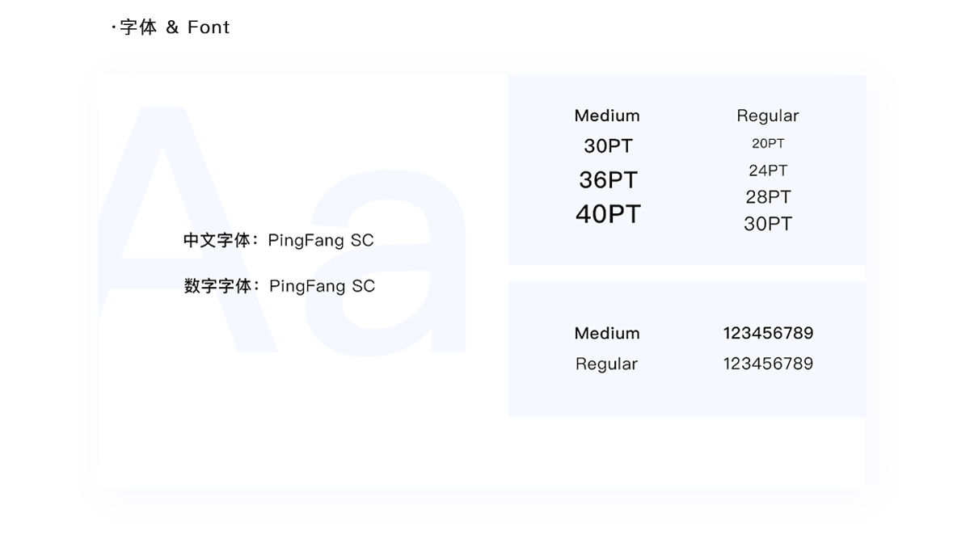Click the Regular label in number panel

(x=606, y=364)
